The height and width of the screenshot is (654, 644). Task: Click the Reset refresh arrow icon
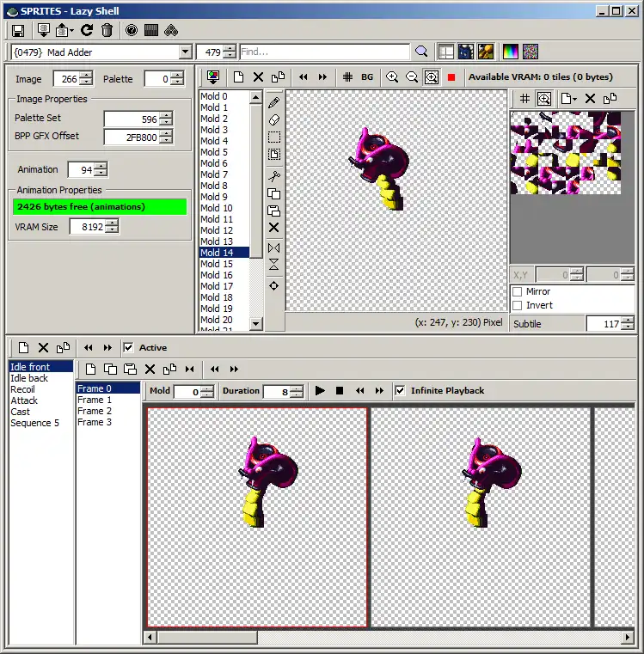[x=87, y=30]
